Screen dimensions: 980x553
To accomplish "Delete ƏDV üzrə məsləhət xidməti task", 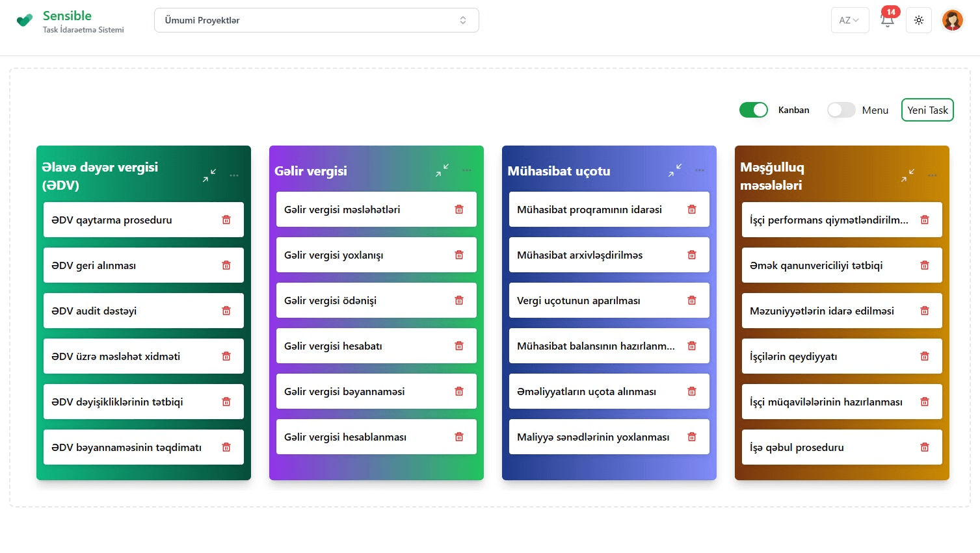I will 226,356.
